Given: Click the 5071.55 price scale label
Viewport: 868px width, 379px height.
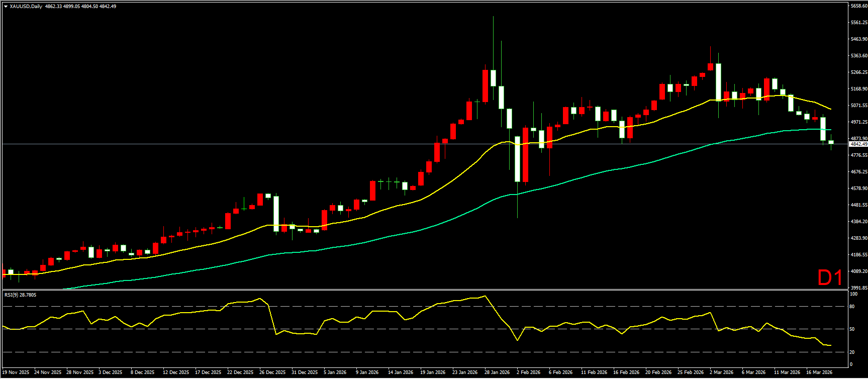Looking at the screenshot, I should pos(858,106).
